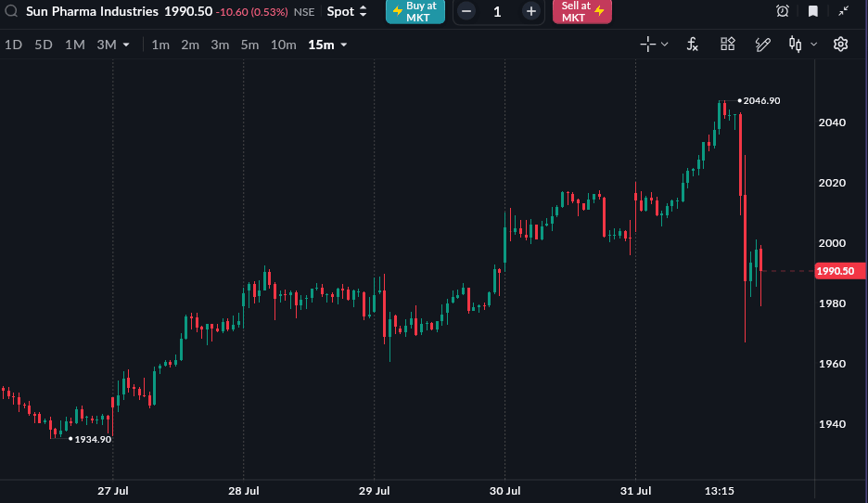Switch to 10m candle interval

(x=283, y=45)
